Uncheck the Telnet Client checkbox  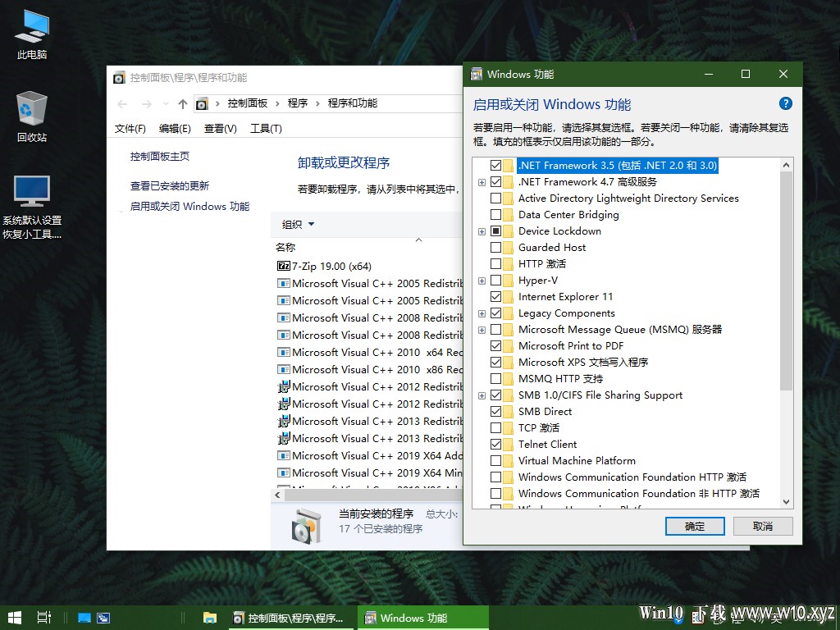pos(495,444)
